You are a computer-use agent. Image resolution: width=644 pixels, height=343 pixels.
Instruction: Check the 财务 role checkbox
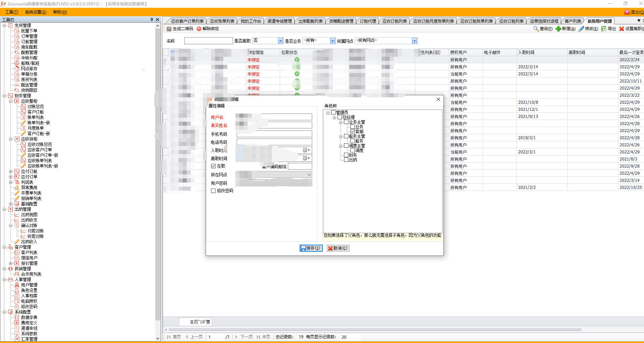pos(346,155)
